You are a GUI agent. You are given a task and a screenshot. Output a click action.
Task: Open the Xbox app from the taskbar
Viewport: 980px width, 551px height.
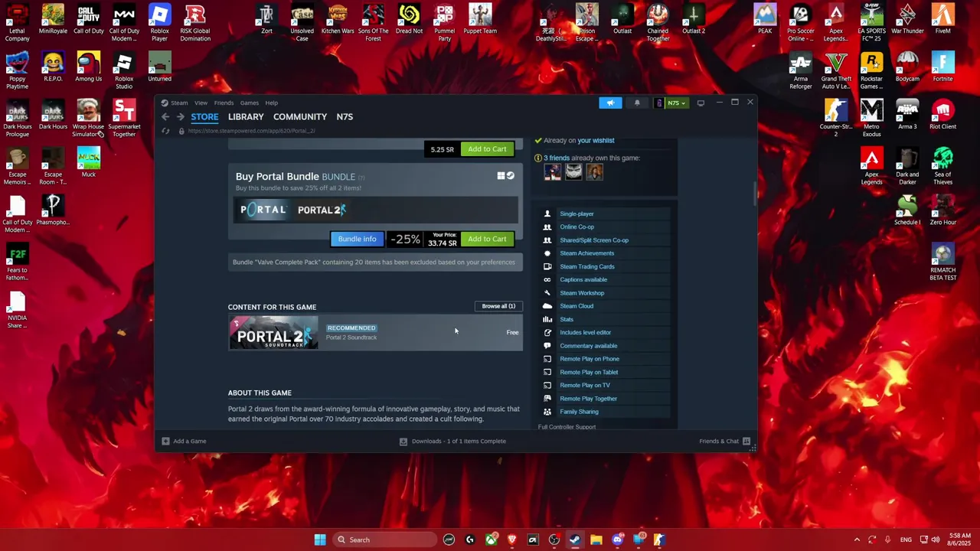491,540
